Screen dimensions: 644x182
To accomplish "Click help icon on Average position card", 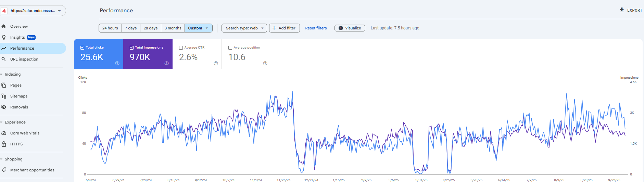I will point(265,63).
